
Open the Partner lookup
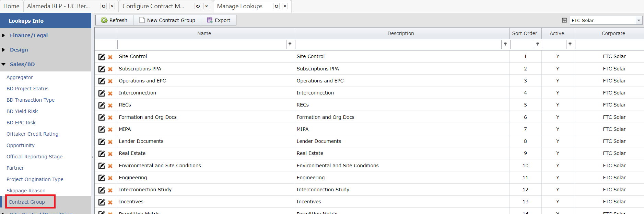click(x=15, y=168)
